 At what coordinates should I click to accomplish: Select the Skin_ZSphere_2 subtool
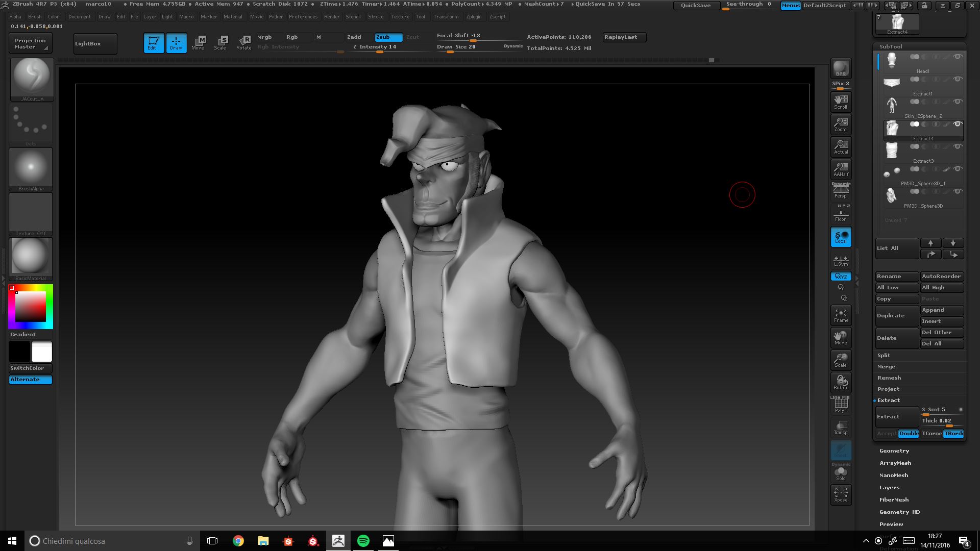pos(923,108)
